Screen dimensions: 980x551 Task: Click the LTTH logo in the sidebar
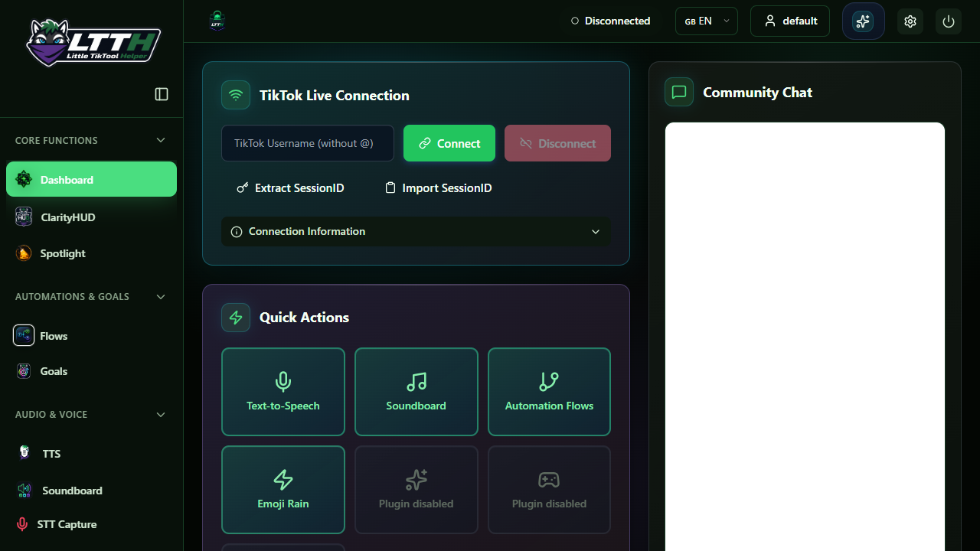93,41
